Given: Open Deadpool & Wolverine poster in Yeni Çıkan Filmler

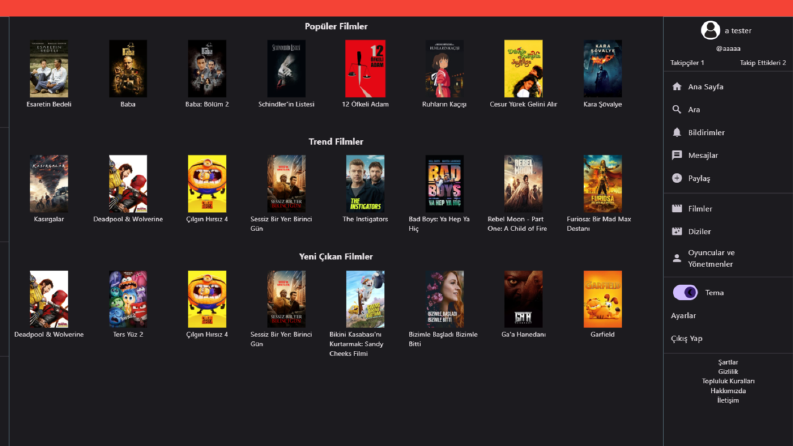Looking at the screenshot, I should pos(49,299).
